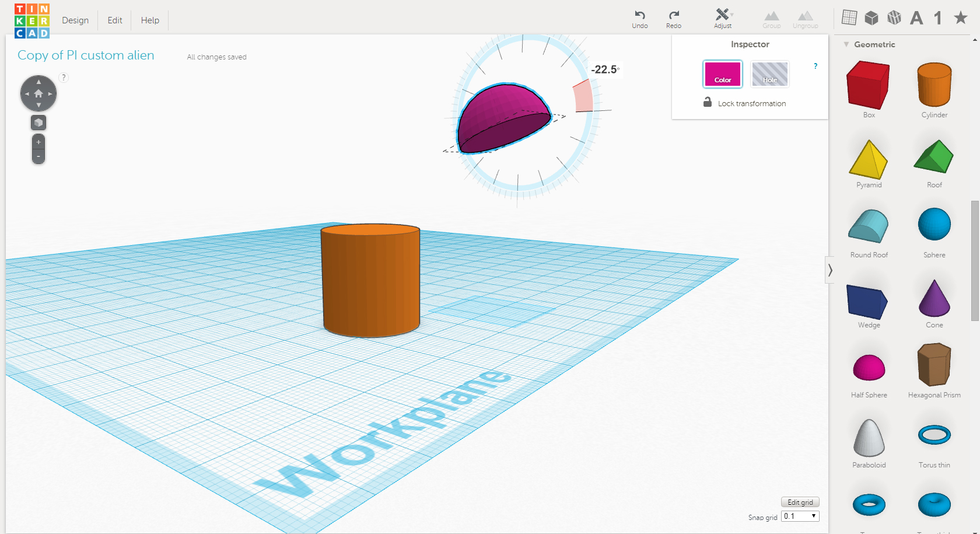The height and width of the screenshot is (534, 980).
Task: Pick the Torus thin shape
Action: 935,435
